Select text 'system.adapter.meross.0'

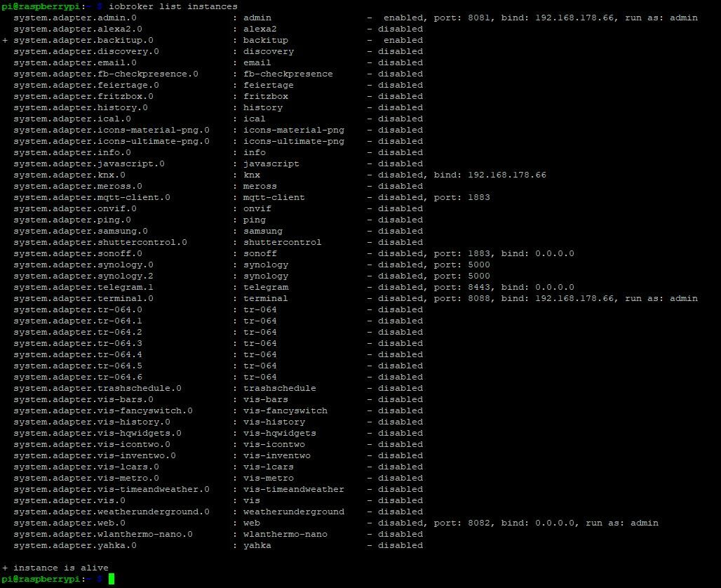[x=78, y=186]
